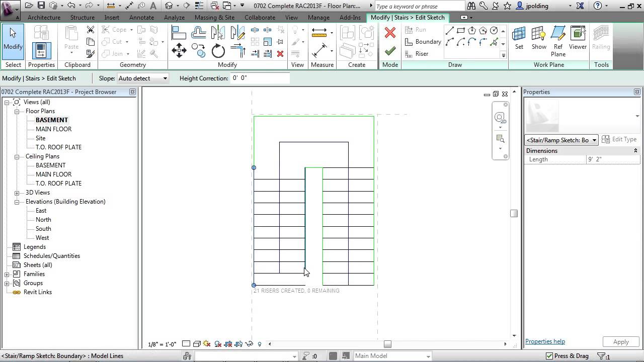The image size is (644, 362).
Task: Click the green check to finish edit mode
Action: coord(389,51)
